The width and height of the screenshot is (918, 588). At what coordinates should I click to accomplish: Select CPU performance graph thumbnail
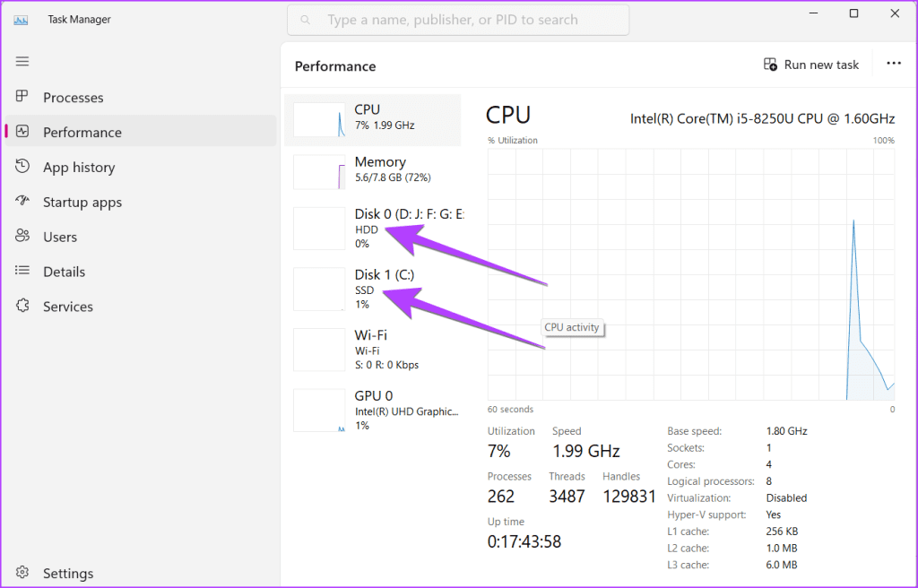(319, 119)
